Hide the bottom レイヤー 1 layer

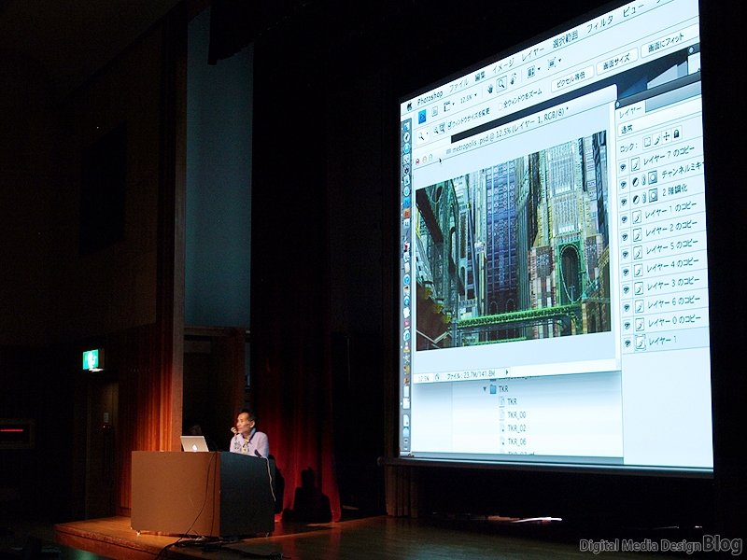[627, 343]
